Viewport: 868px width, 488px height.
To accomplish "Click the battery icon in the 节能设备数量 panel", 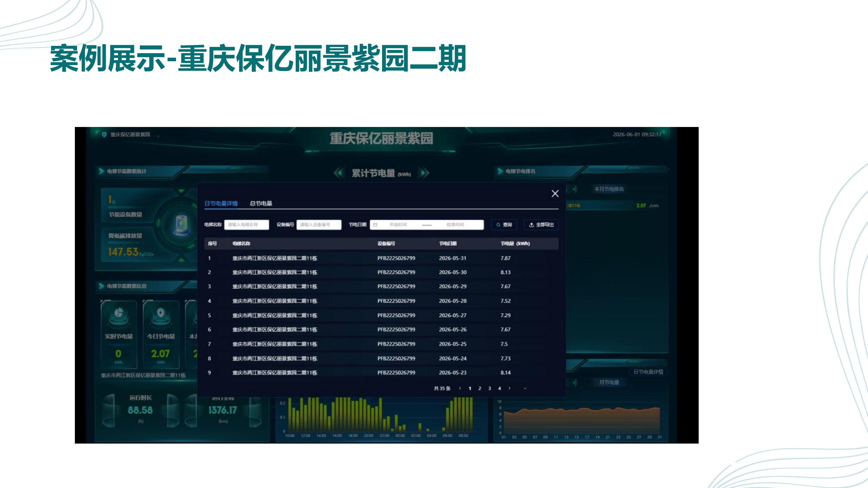I will [x=182, y=225].
